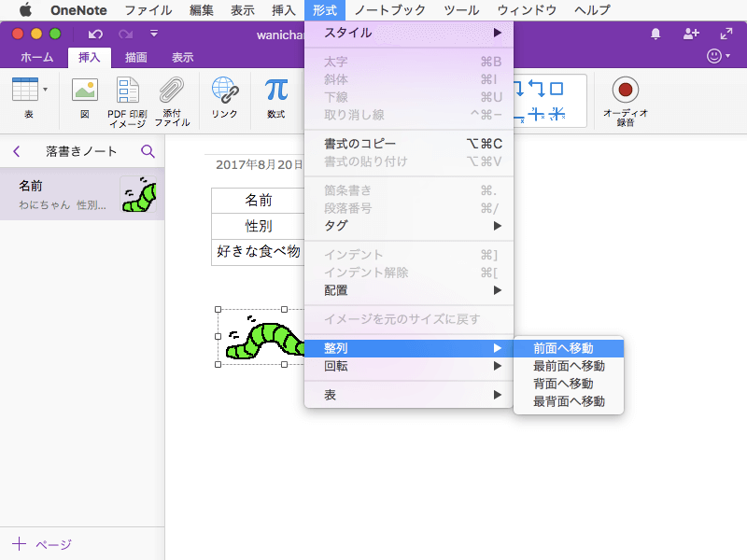The height and width of the screenshot is (560, 747).
Task: Select the 名前 page in sidebar
Action: pyautogui.click(x=82, y=194)
